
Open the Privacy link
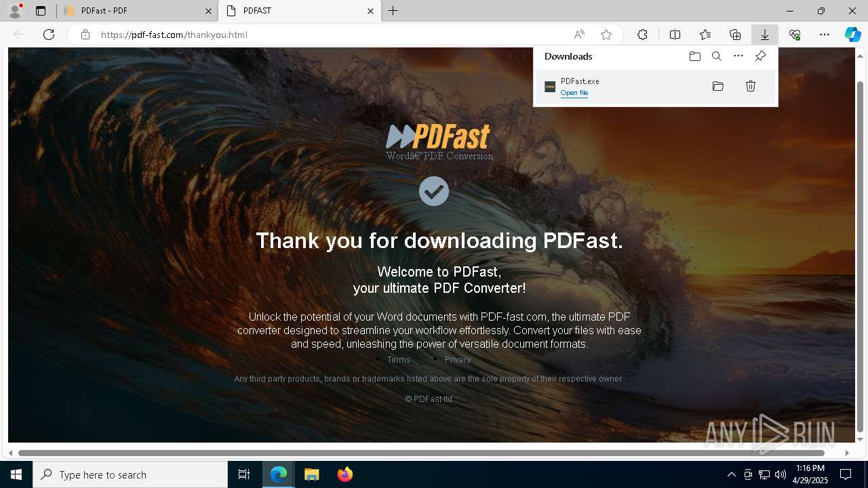click(x=458, y=360)
